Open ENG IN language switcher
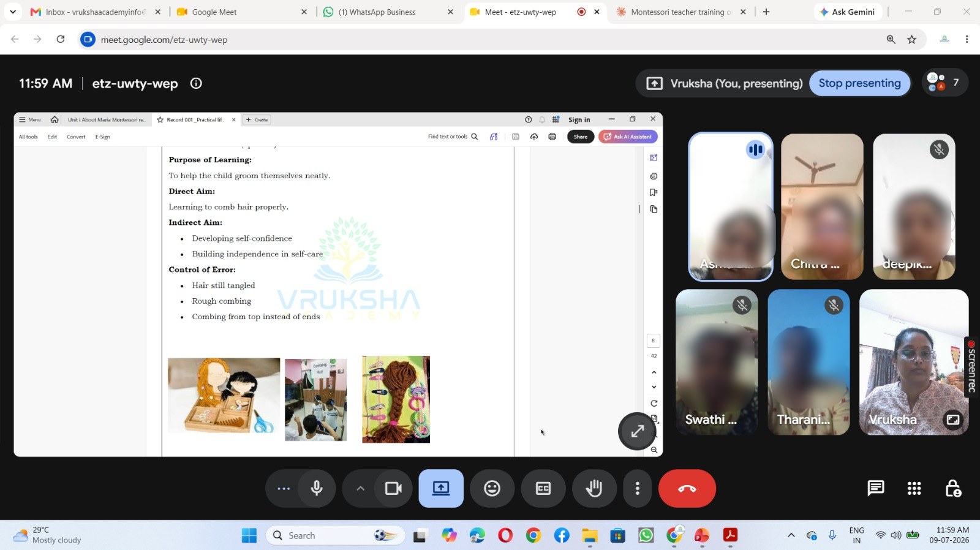Viewport: 980px width, 550px height. [857, 535]
